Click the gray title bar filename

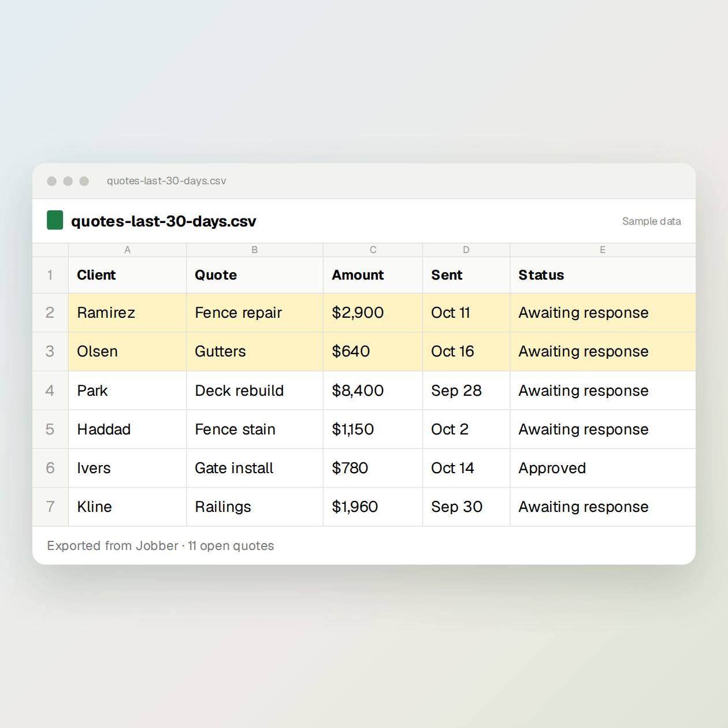[x=166, y=181]
